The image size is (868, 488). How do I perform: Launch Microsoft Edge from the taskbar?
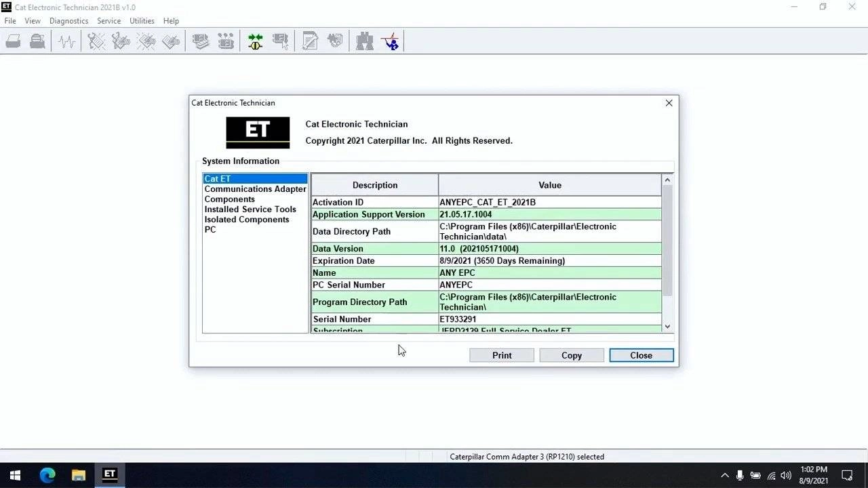pos(47,475)
